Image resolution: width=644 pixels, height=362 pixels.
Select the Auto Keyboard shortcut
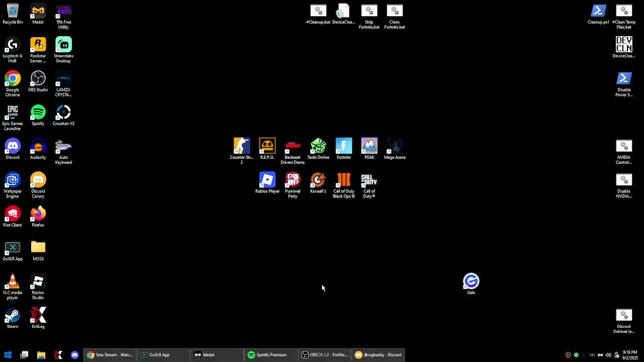point(63,151)
